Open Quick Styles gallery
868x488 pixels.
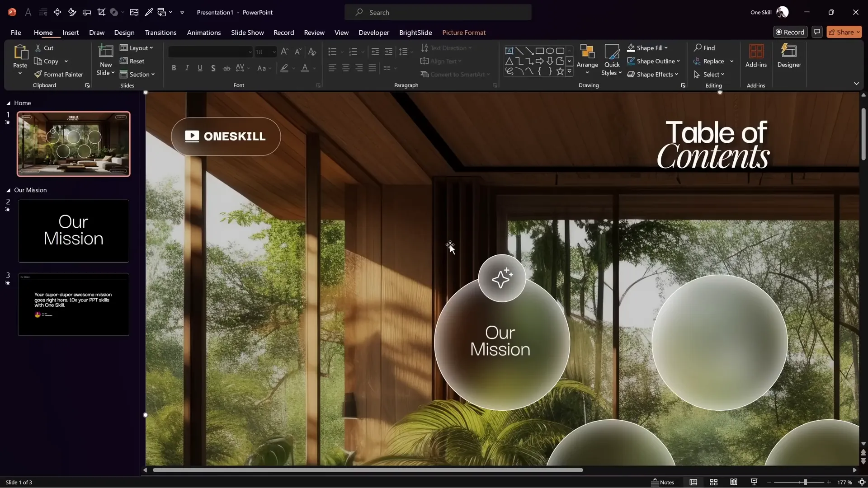click(612, 59)
